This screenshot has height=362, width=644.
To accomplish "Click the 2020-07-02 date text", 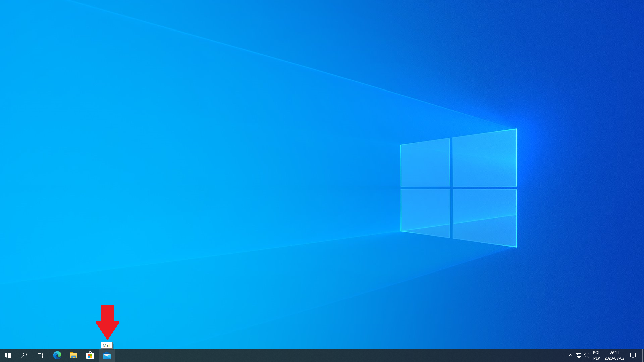I will tap(614, 358).
